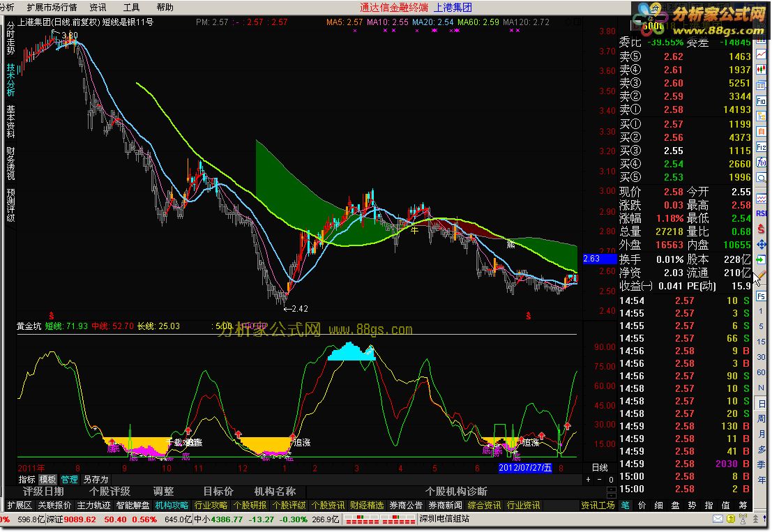Switch to 预测评级 side tab
Viewport: 772px width, 532px height.
point(10,205)
